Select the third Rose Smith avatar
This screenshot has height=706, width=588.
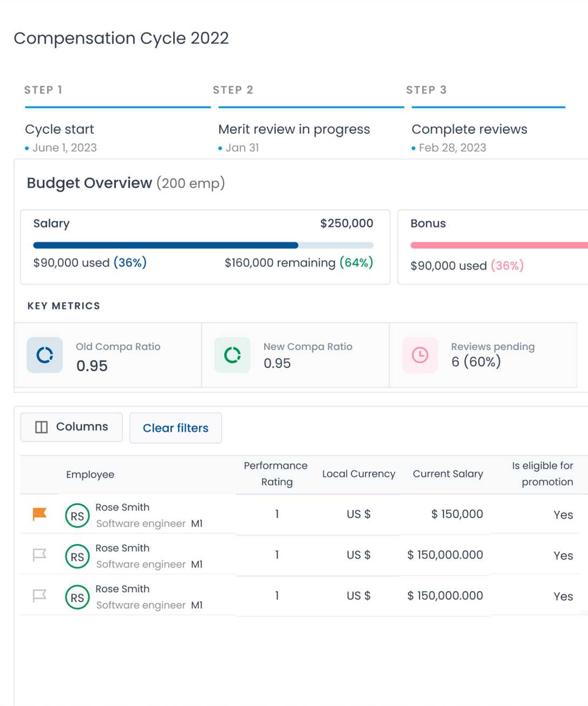click(77, 597)
